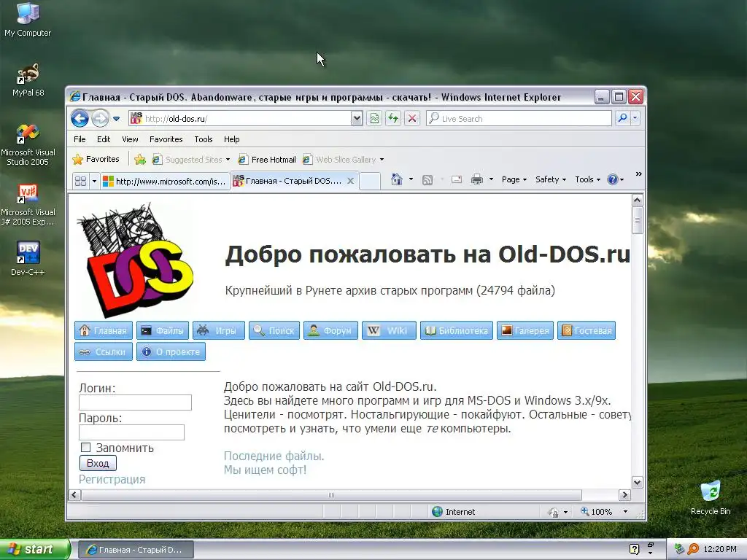Viewport: 747px width, 560px height.
Task: Open Wiki navigation button
Action: click(389, 330)
